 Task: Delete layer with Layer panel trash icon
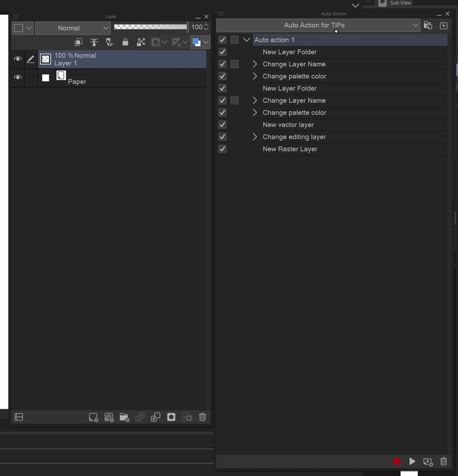point(202,417)
